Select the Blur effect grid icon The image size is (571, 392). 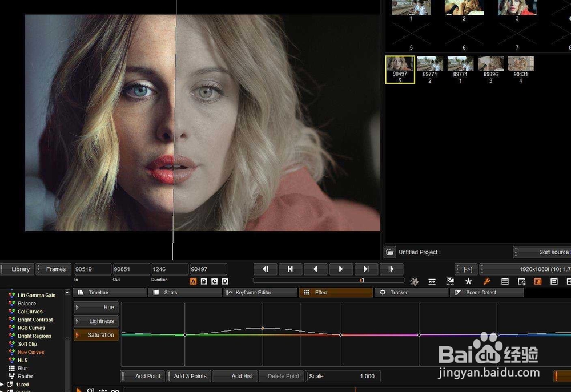pyautogui.click(x=12, y=369)
